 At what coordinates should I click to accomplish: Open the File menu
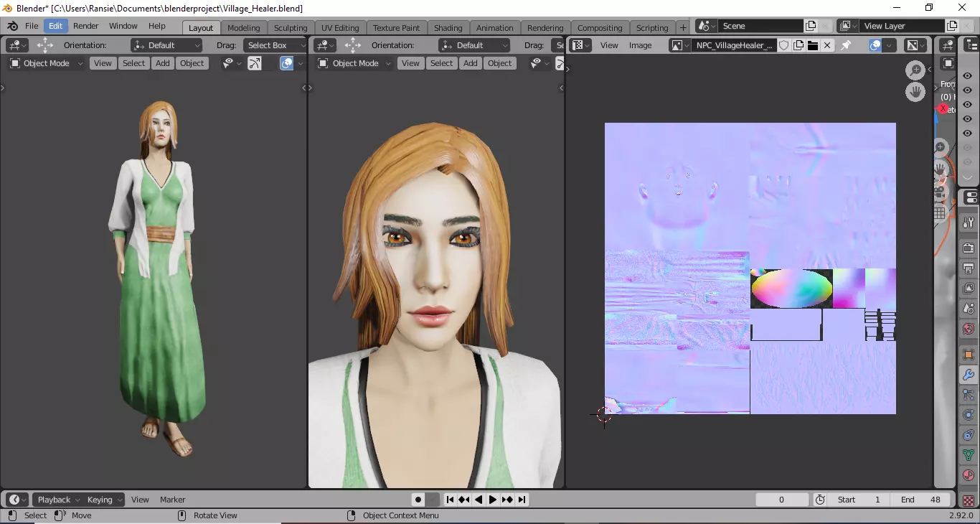(x=32, y=26)
